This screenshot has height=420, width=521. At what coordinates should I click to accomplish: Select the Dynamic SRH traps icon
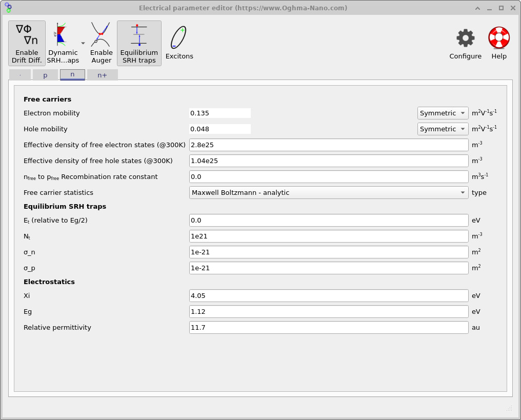click(x=62, y=36)
